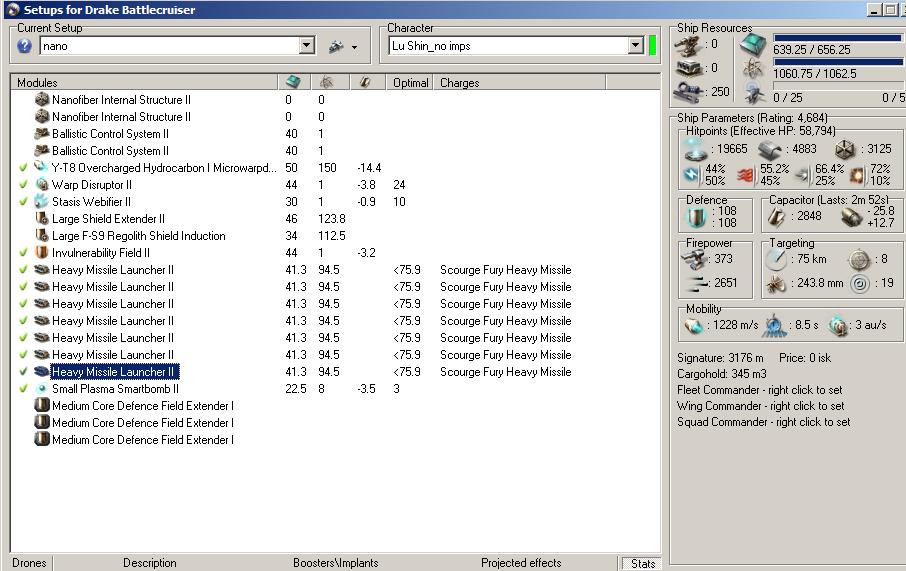This screenshot has width=906, height=571.
Task: Open the Description tab
Action: (150, 563)
